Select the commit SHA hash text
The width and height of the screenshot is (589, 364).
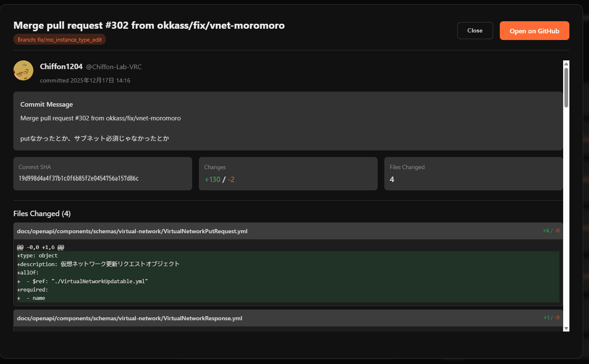pyautogui.click(x=79, y=178)
